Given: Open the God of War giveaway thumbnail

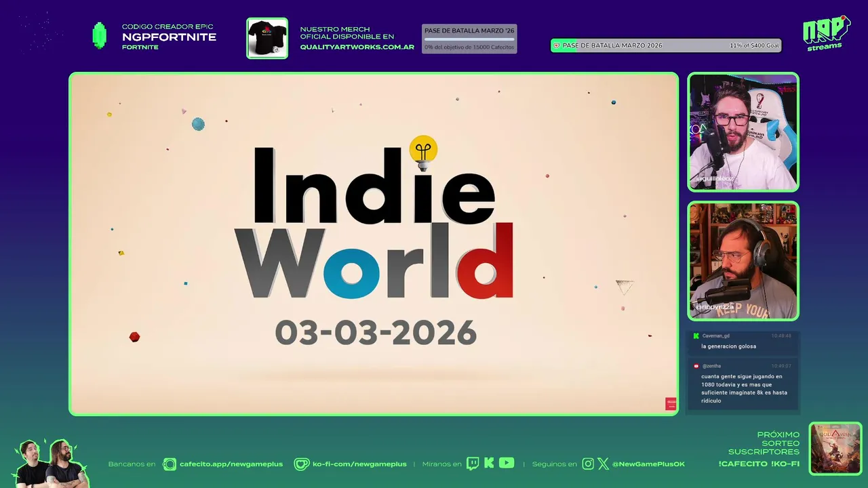Looking at the screenshot, I should (835, 449).
